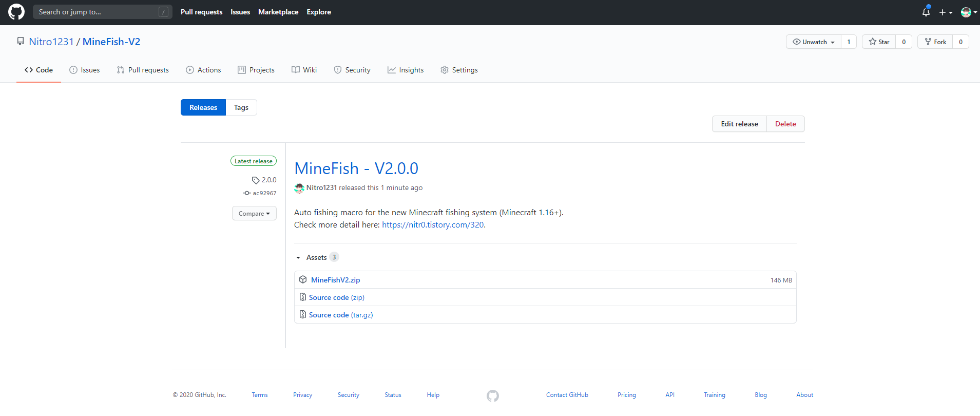
Task: Download MineFishV2.zip asset
Action: point(335,280)
